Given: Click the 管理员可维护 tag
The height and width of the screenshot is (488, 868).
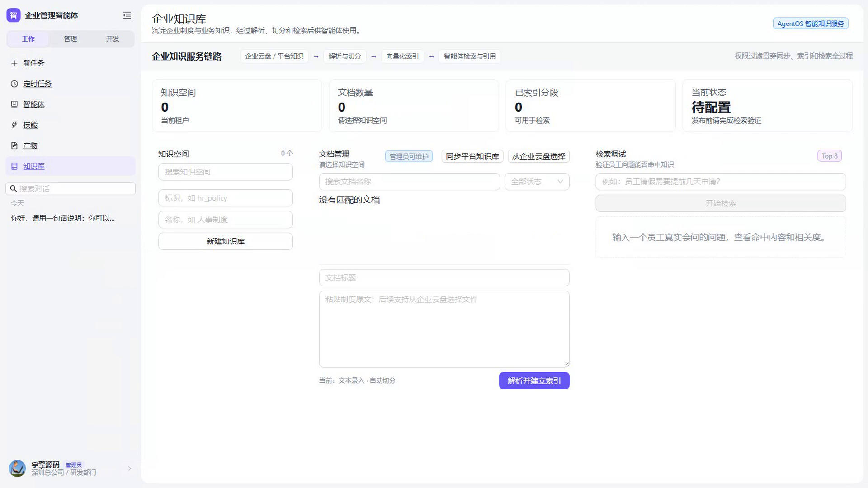Looking at the screenshot, I should pyautogui.click(x=409, y=156).
